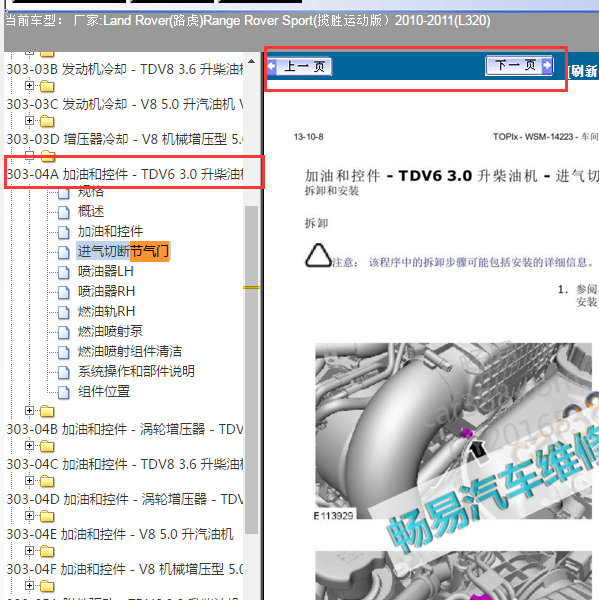599x600 pixels.
Task: Click page icon beside 喷油器LH
Action: tap(64, 272)
